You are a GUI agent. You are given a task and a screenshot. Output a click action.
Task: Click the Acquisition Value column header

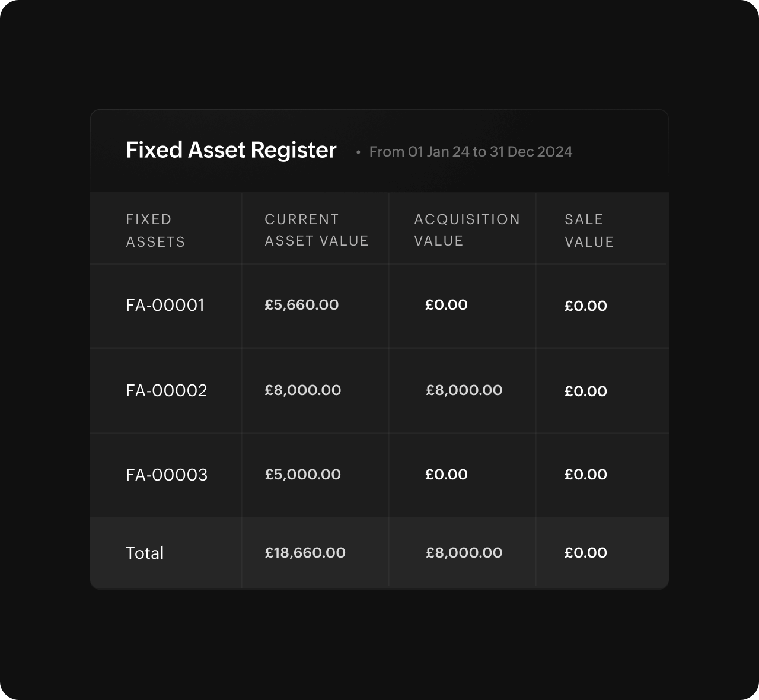pos(467,230)
